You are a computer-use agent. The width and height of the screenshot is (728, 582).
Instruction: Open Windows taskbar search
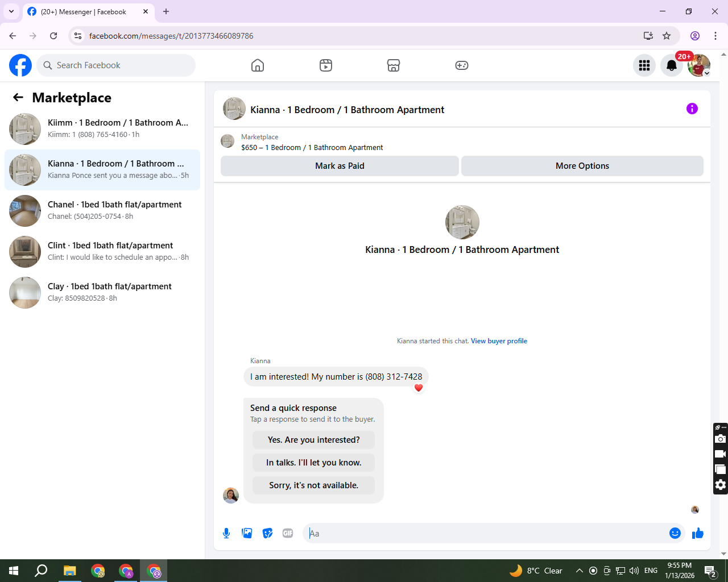(41, 571)
